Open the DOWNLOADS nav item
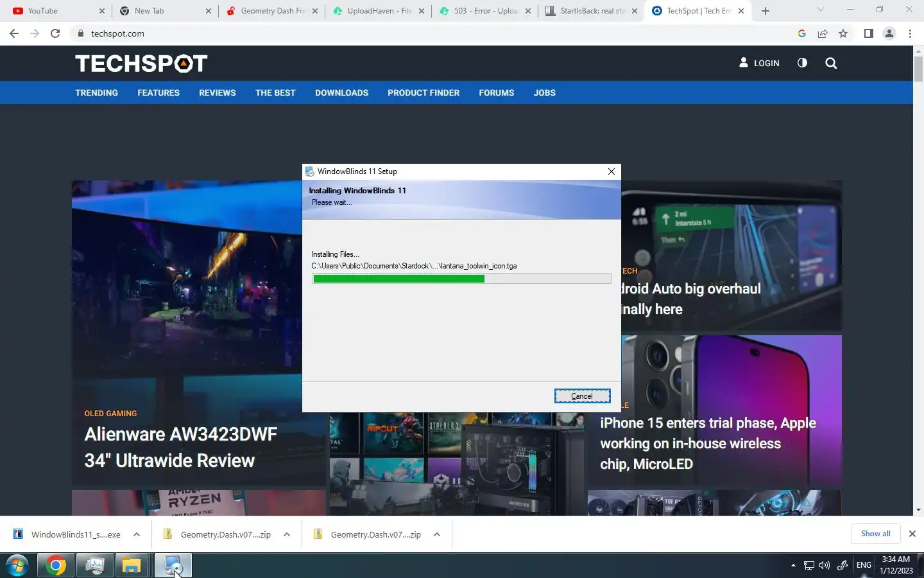Viewport: 924px width, 578px height. coord(341,92)
